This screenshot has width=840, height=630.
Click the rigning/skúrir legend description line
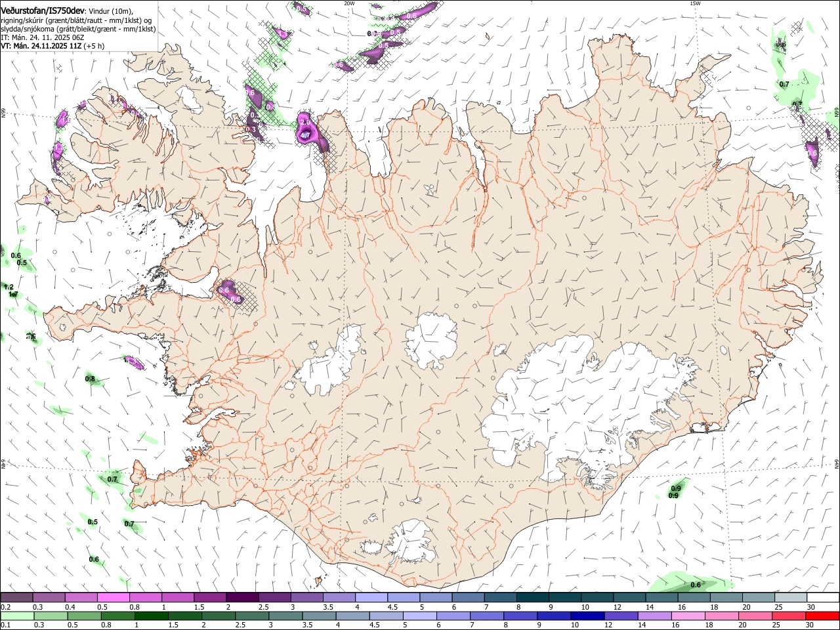pyautogui.click(x=75, y=20)
